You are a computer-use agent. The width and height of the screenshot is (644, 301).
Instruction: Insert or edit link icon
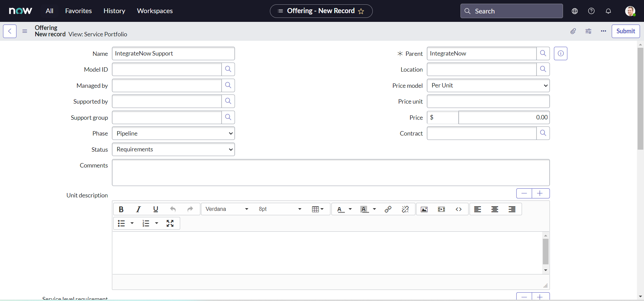click(x=388, y=209)
